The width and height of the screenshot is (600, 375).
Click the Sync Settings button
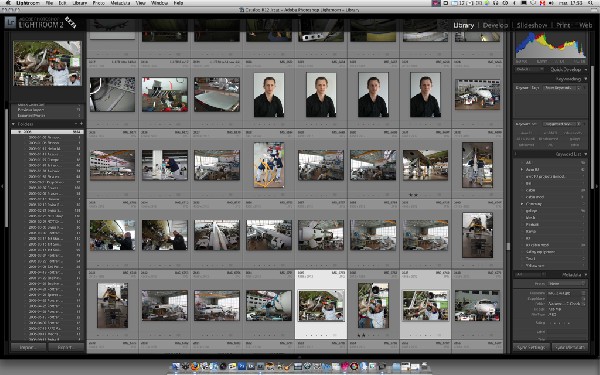531,347
